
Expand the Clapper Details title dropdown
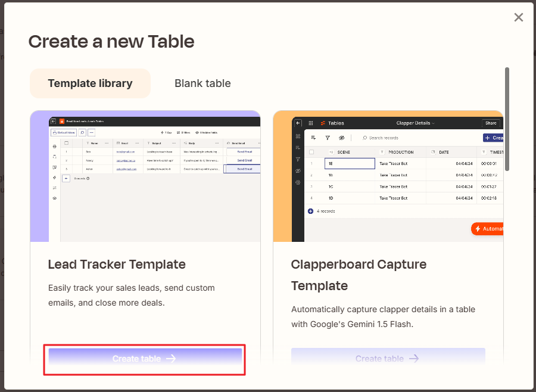click(415, 123)
